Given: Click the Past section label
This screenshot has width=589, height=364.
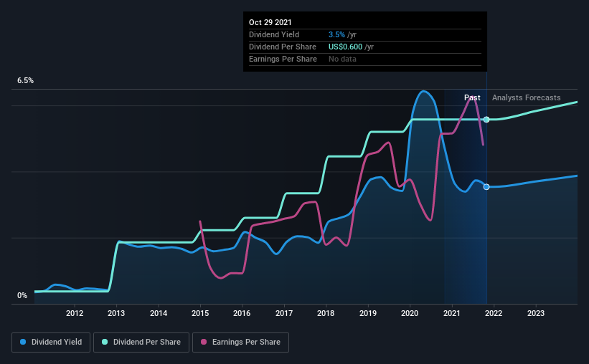Looking at the screenshot, I should click(x=472, y=97).
